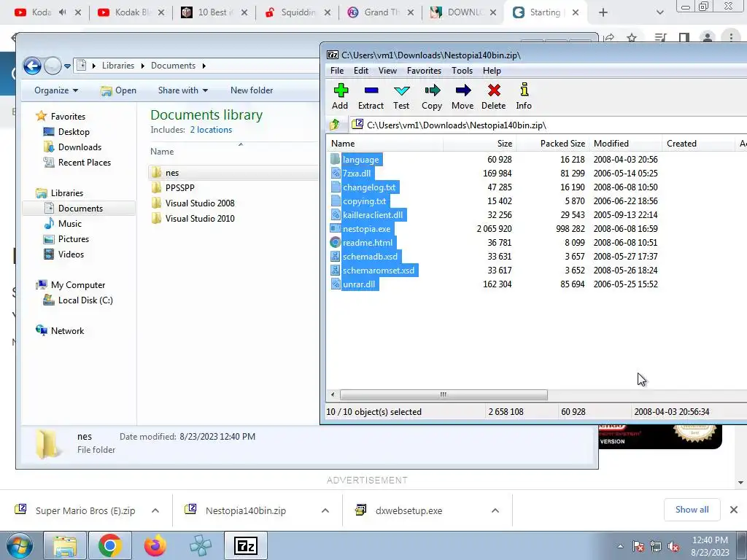Click the 2 locations link

(211, 130)
